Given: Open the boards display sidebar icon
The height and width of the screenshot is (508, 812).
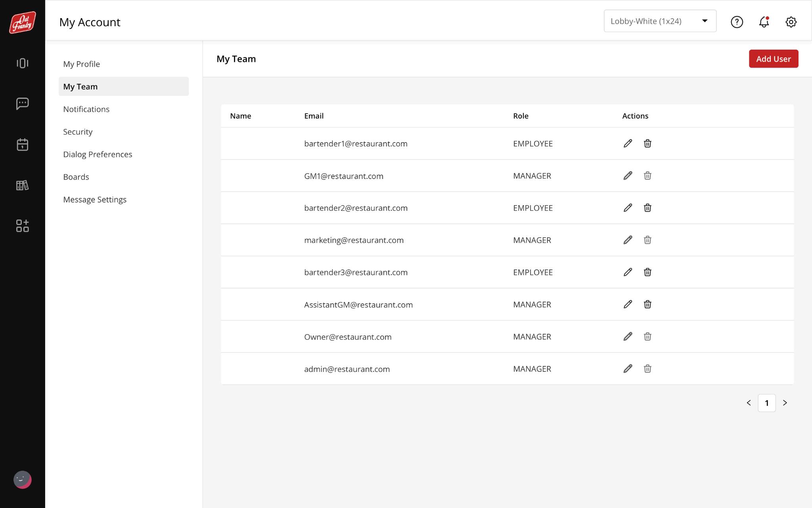Looking at the screenshot, I should coord(23,63).
